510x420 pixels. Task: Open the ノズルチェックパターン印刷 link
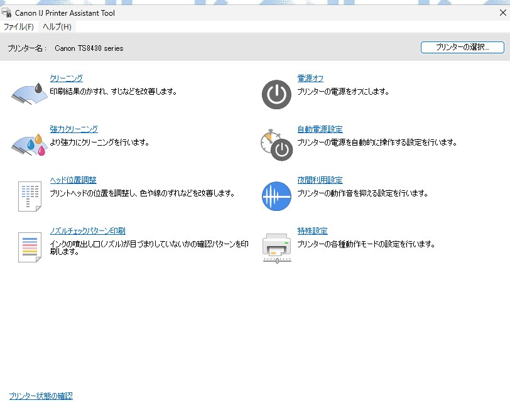(x=87, y=231)
